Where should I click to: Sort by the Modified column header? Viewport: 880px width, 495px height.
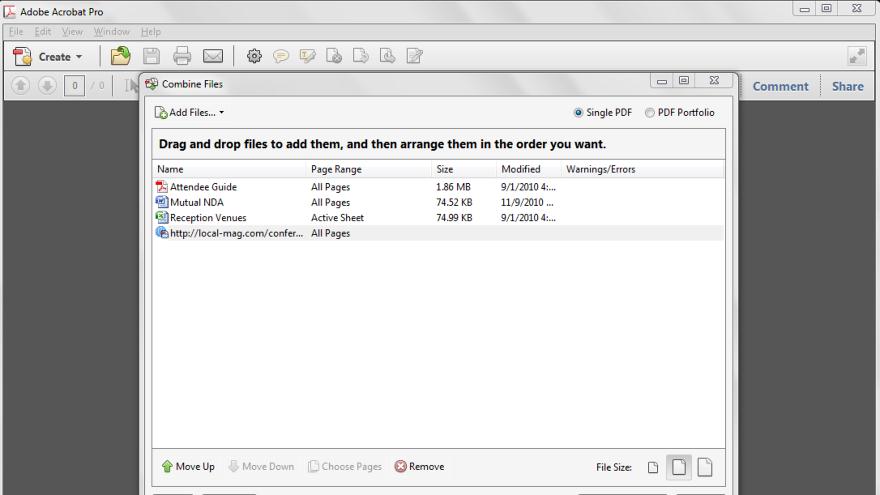pos(529,169)
